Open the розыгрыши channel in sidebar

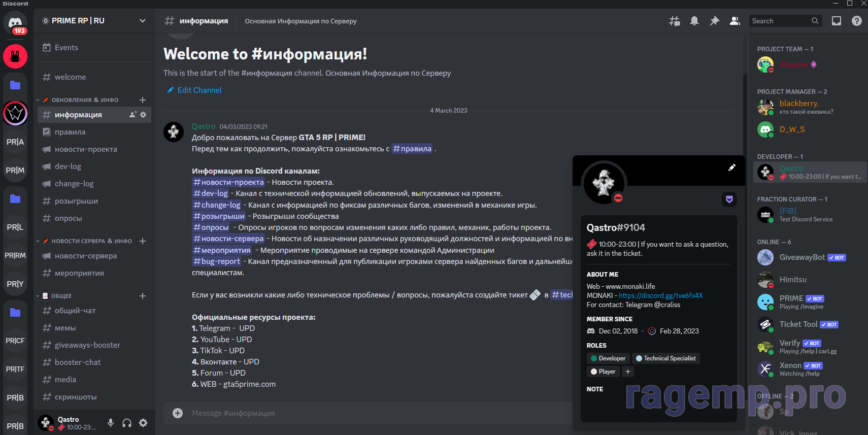[94, 201]
